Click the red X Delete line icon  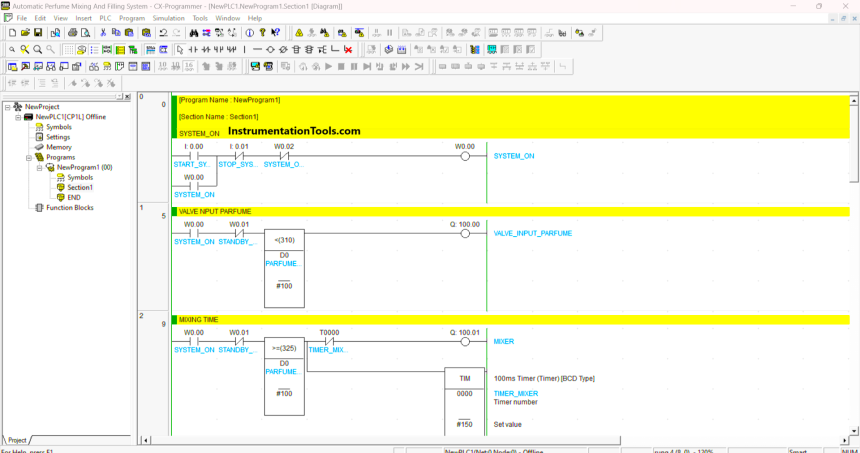pyautogui.click(x=348, y=50)
